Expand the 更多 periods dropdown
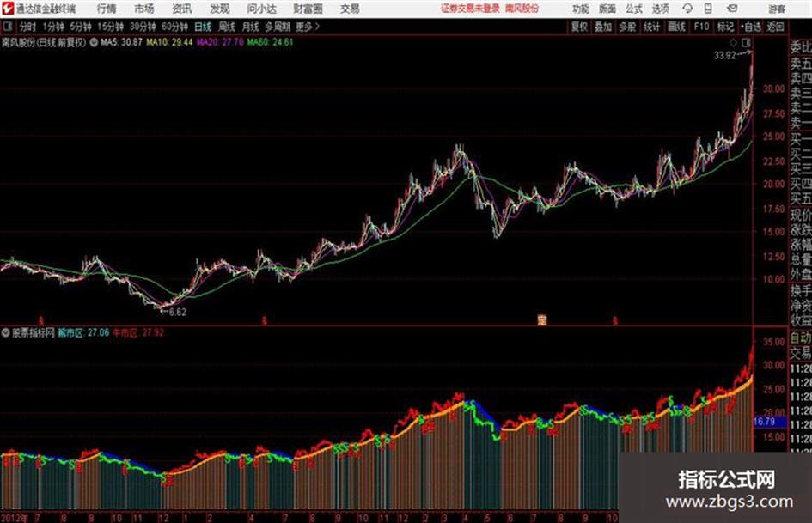This screenshot has width=812, height=523. (308, 27)
